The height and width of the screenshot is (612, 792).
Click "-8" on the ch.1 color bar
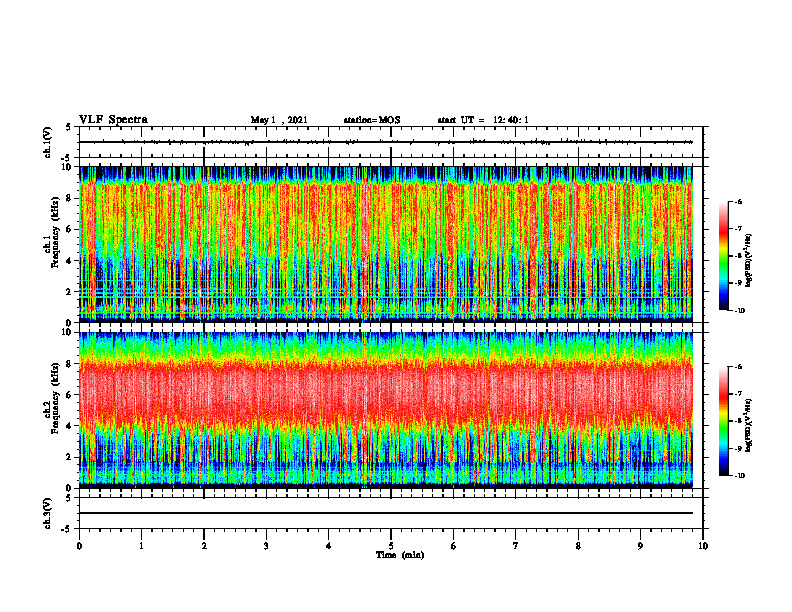click(x=738, y=256)
